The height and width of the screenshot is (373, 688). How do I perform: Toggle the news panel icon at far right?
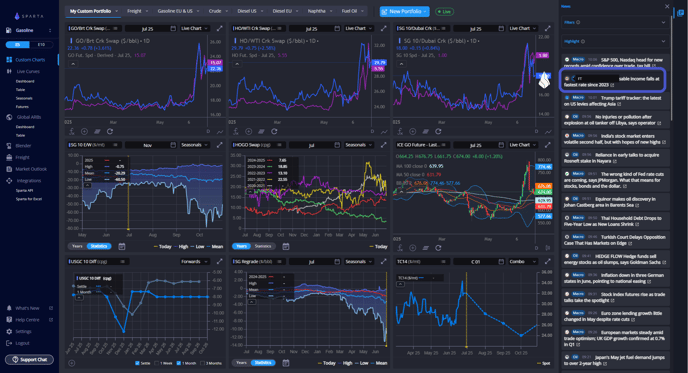click(681, 13)
